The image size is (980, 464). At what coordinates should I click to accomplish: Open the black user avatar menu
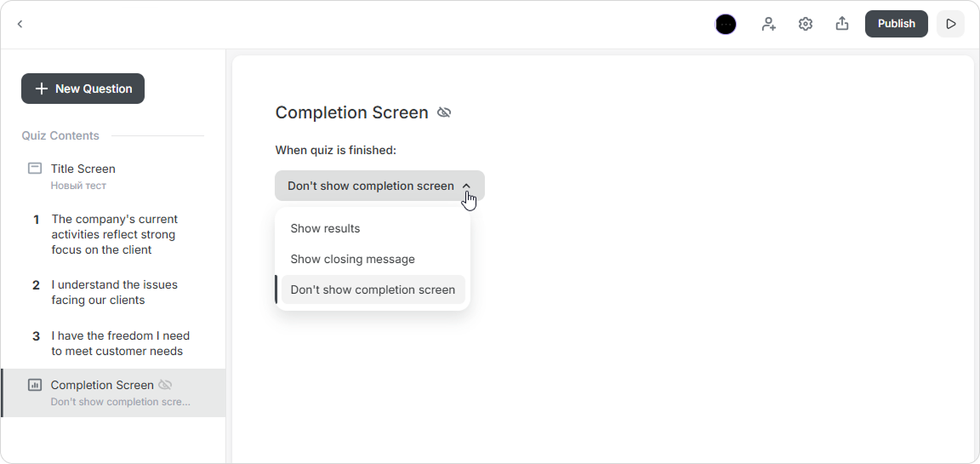(726, 24)
